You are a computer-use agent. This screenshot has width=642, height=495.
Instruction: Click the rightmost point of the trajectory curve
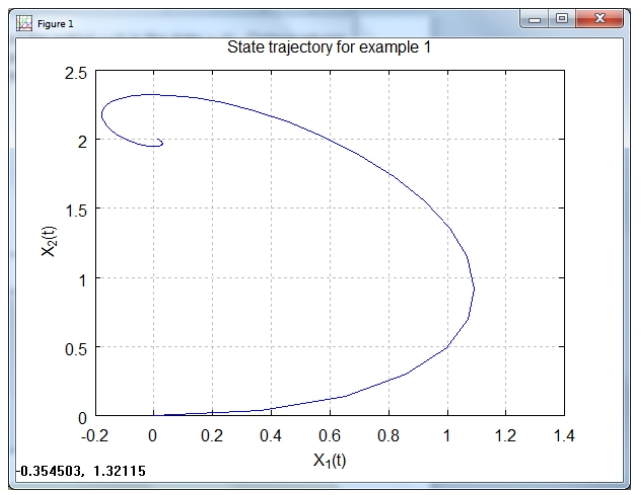click(x=474, y=289)
